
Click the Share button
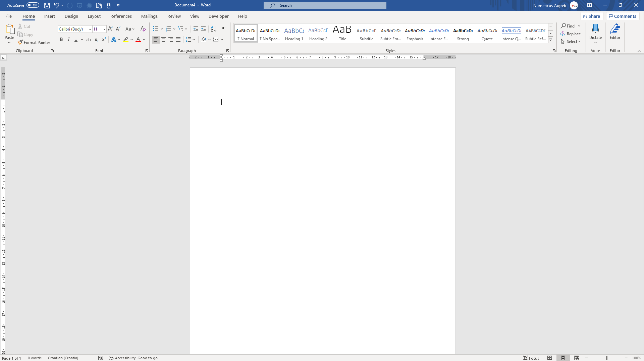tap(592, 16)
